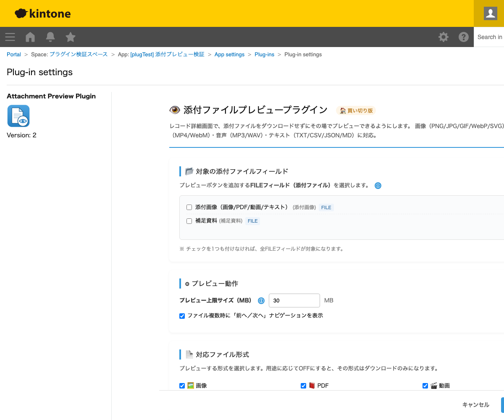The height and width of the screenshot is (420, 504).
Task: Uncheck the PDF format checkbox
Action: (x=303, y=386)
